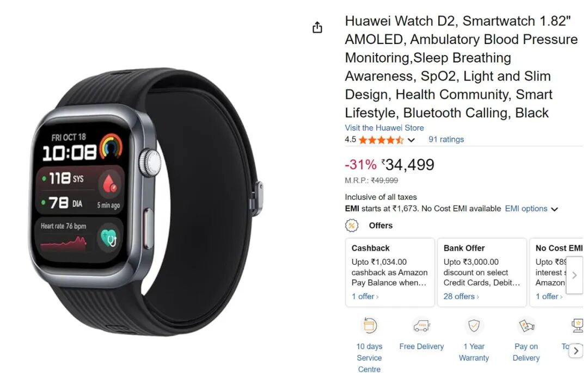This screenshot has width=588, height=373.
Task: Open 1 offer under No Cost EMI
Action: pyautogui.click(x=549, y=296)
